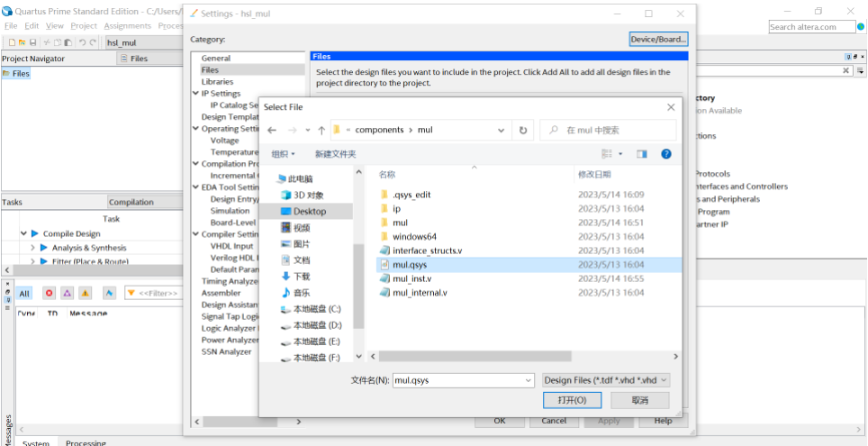The width and height of the screenshot is (868, 446).
Task: Click the 取消 cancel button in file dialog
Action: point(640,400)
